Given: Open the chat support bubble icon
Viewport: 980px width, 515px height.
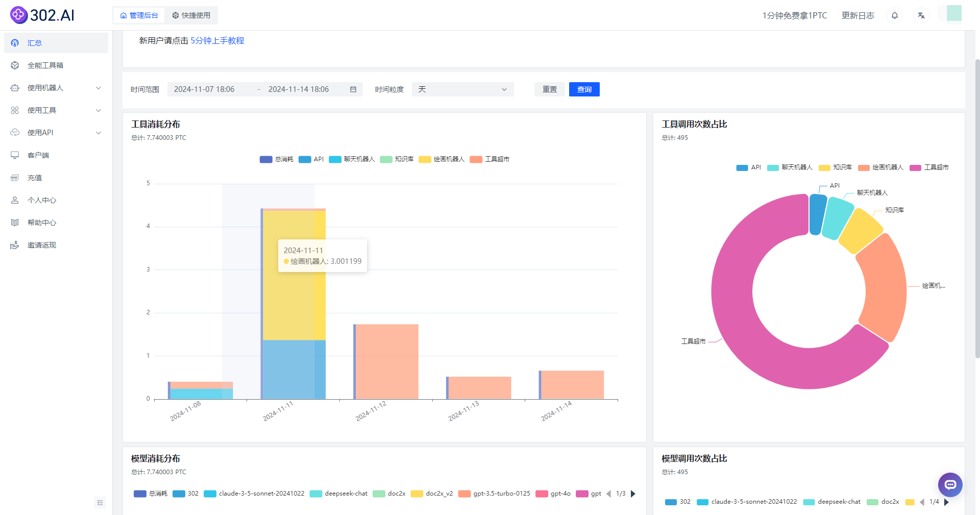Looking at the screenshot, I should [950, 485].
